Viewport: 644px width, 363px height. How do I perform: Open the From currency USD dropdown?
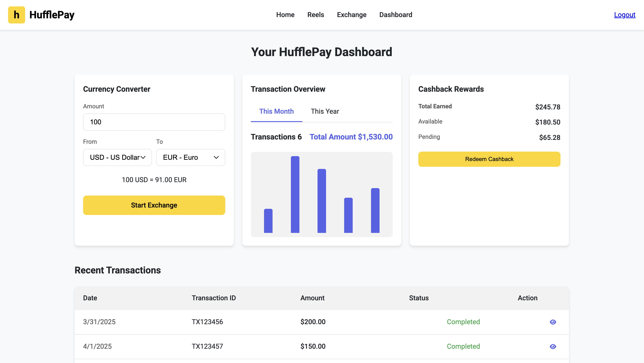coord(117,157)
